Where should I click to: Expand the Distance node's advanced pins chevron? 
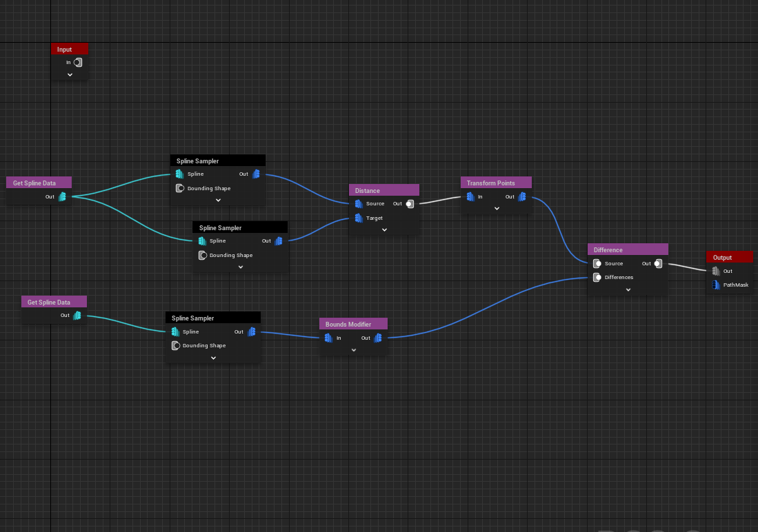384,230
